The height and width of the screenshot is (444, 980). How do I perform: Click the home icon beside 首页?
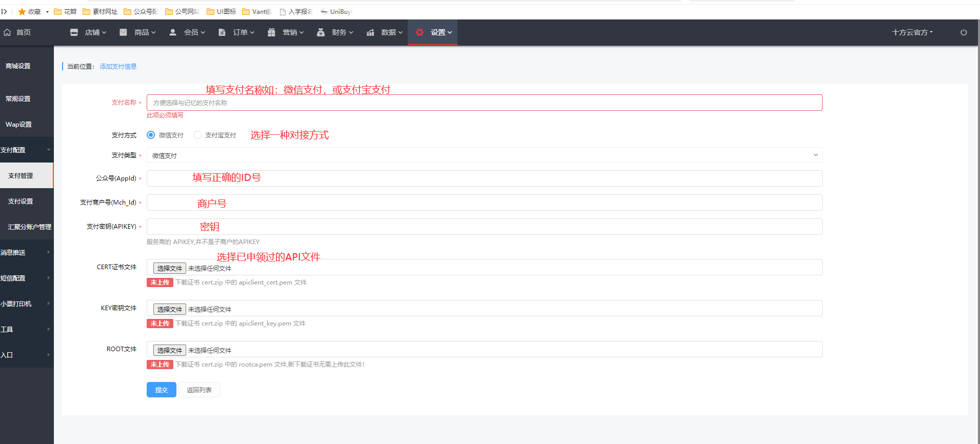pos(7,32)
